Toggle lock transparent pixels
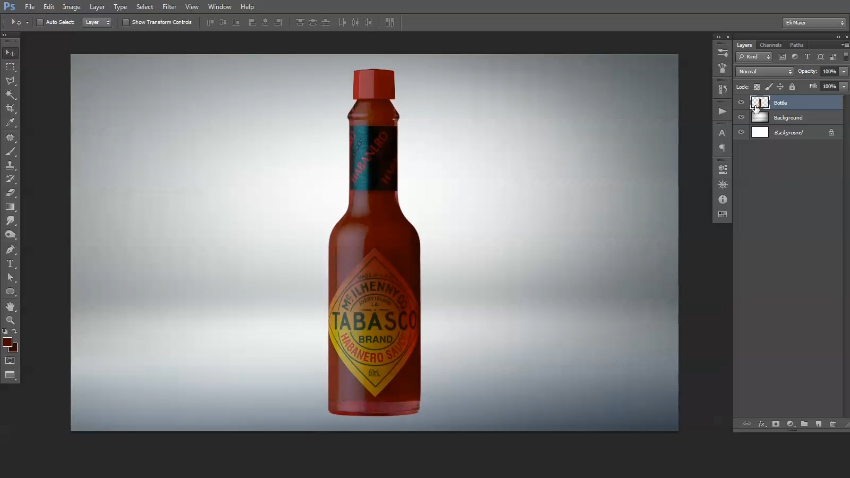 [x=757, y=87]
